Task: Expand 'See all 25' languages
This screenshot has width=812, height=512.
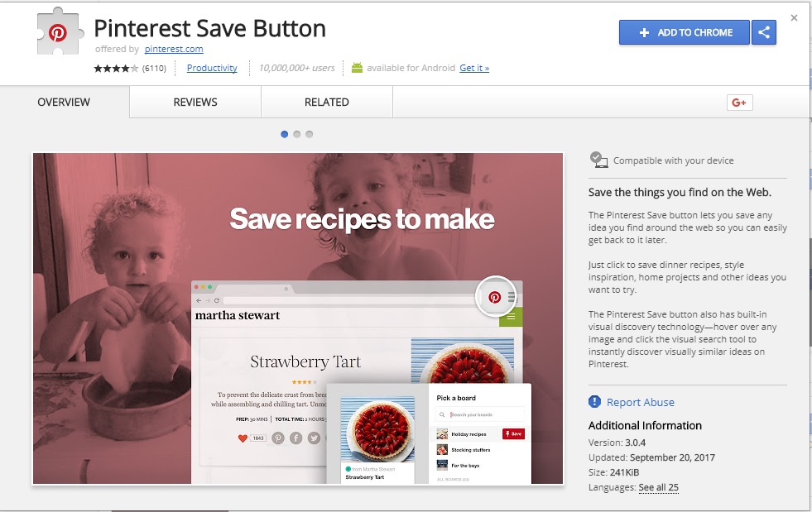Action: (659, 487)
